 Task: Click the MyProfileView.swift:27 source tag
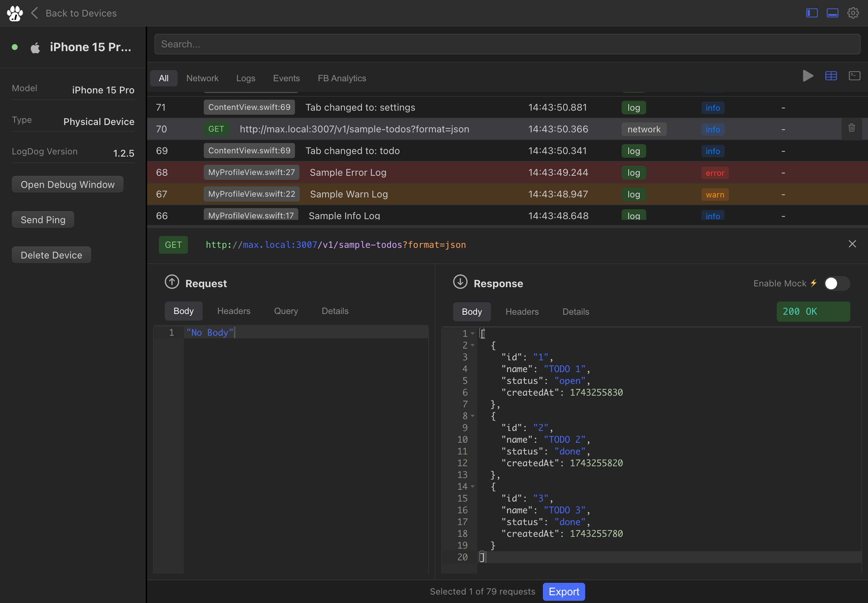click(251, 172)
